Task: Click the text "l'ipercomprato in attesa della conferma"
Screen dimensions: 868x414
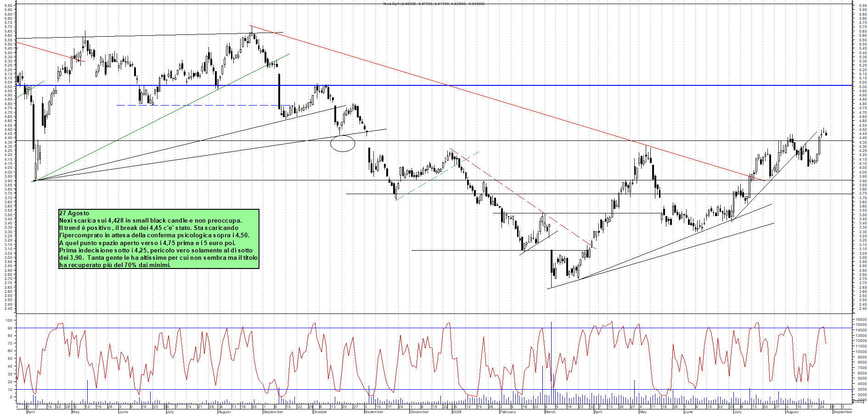Action: (154, 235)
